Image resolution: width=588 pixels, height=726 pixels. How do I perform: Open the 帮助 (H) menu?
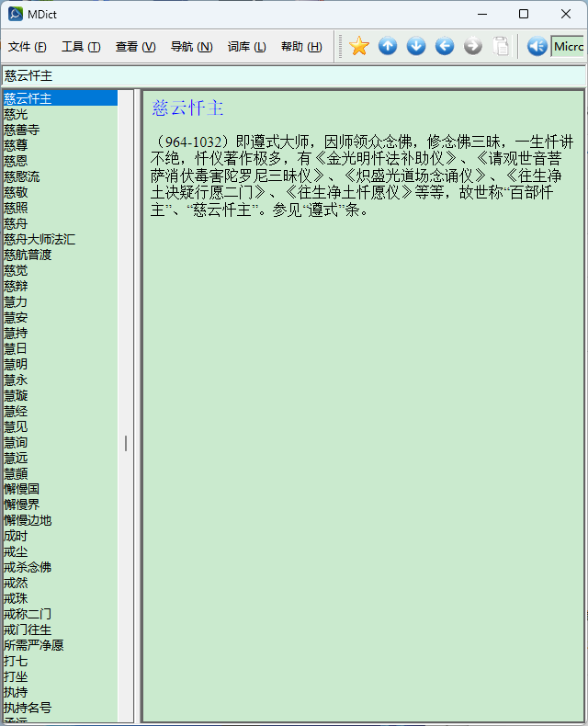click(x=301, y=47)
